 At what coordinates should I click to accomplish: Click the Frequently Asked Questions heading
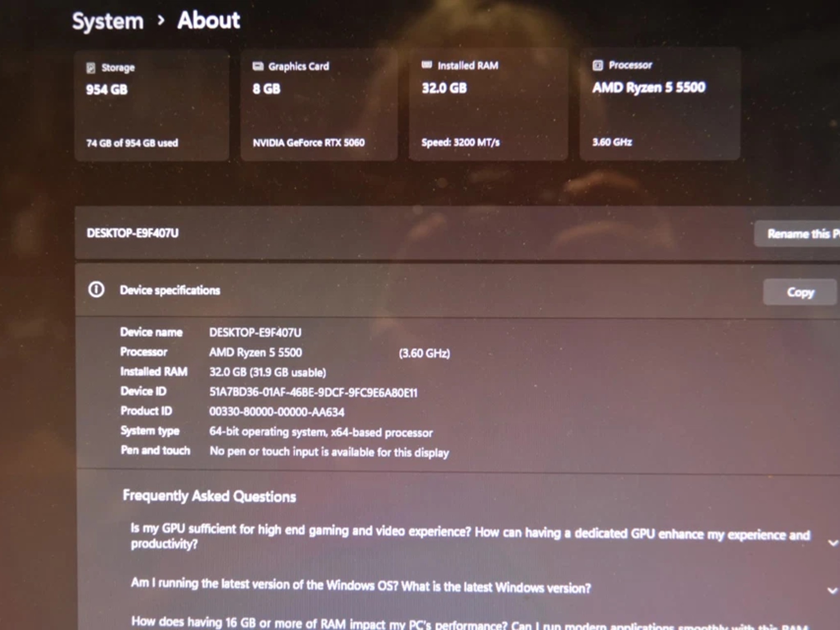point(209,496)
